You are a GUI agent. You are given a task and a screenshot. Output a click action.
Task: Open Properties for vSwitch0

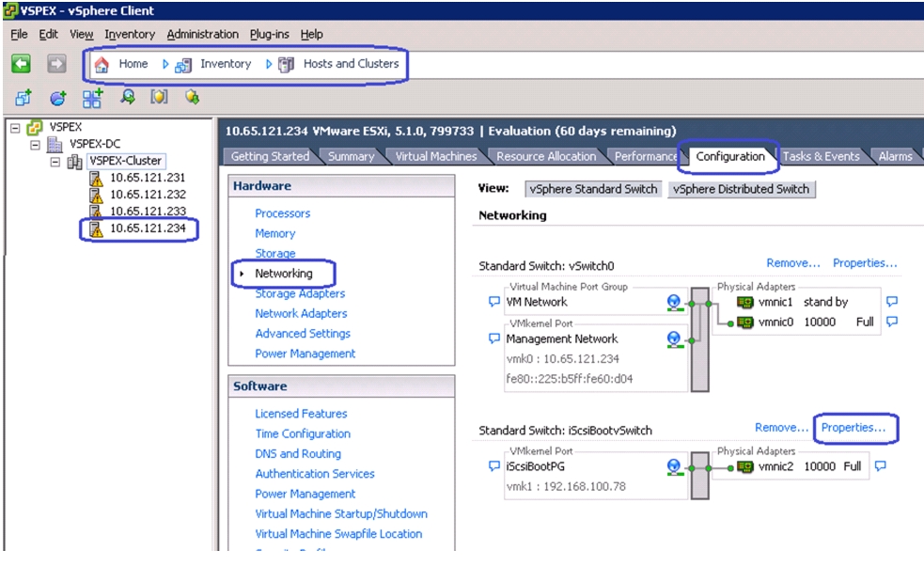[865, 263]
